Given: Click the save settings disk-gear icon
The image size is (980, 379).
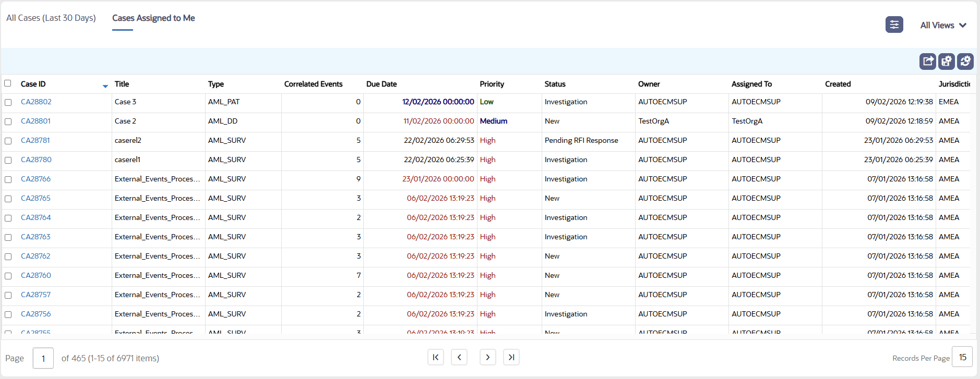Looking at the screenshot, I should click(x=946, y=62).
